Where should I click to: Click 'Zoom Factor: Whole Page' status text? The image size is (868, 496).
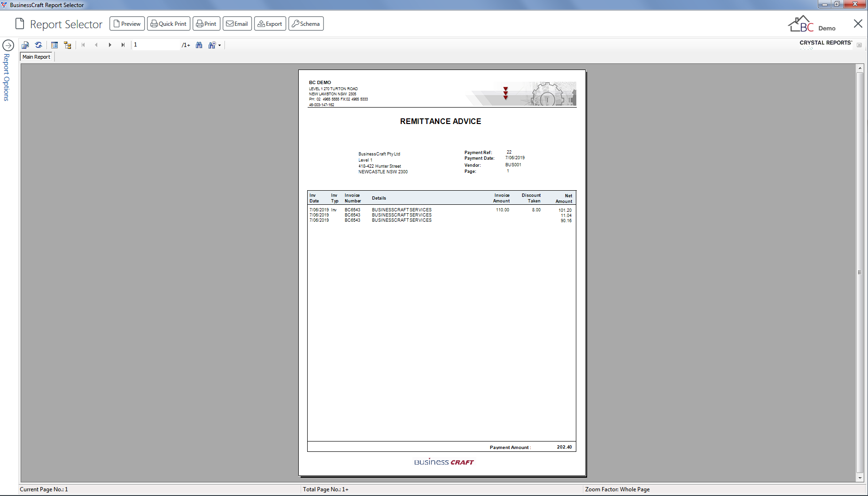tap(617, 489)
